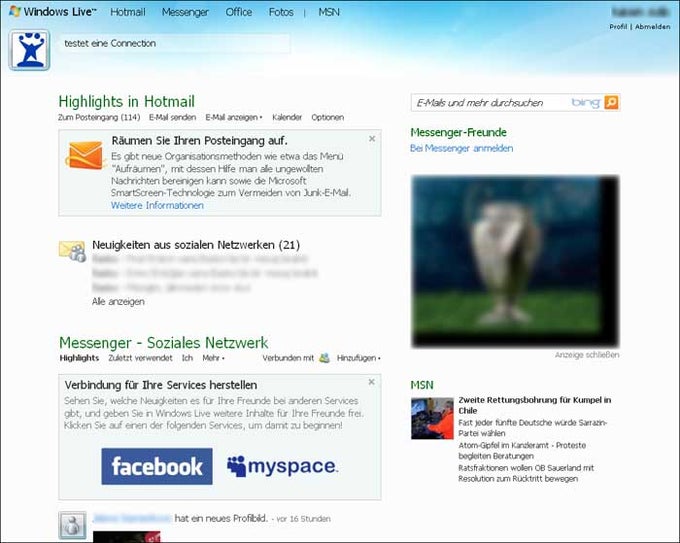Click the Bing search magnifier button
Image resolution: width=680 pixels, height=543 pixels.
[611, 102]
